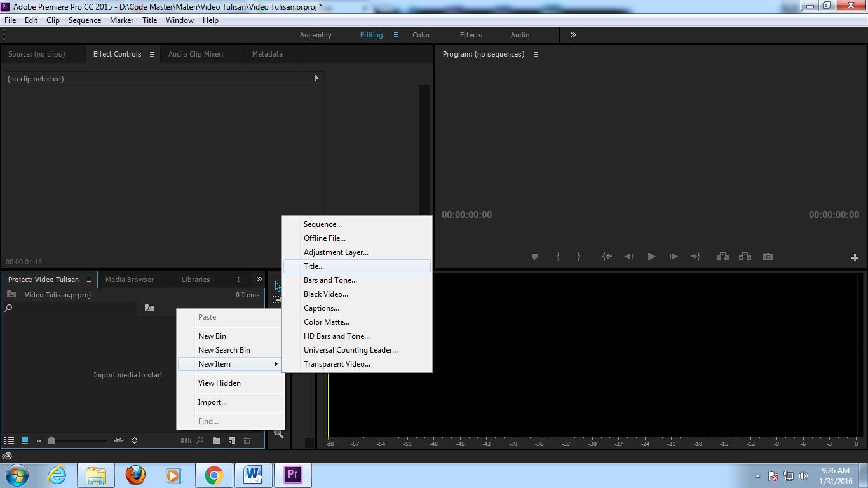Select the Track Select tool in Tools panel

tap(277, 299)
